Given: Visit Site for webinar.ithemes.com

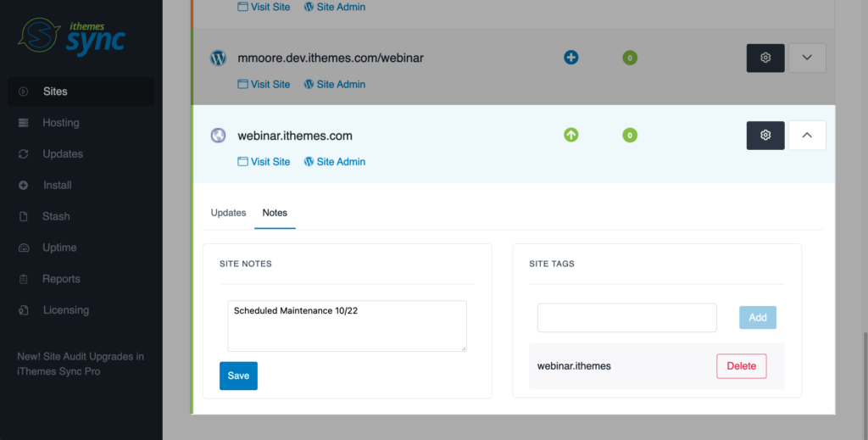Looking at the screenshot, I should [264, 162].
